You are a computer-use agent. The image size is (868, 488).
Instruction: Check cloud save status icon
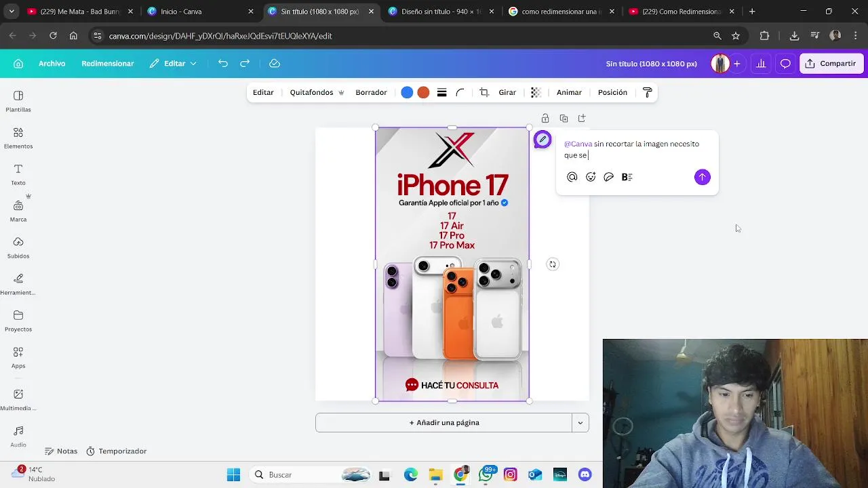click(x=275, y=63)
